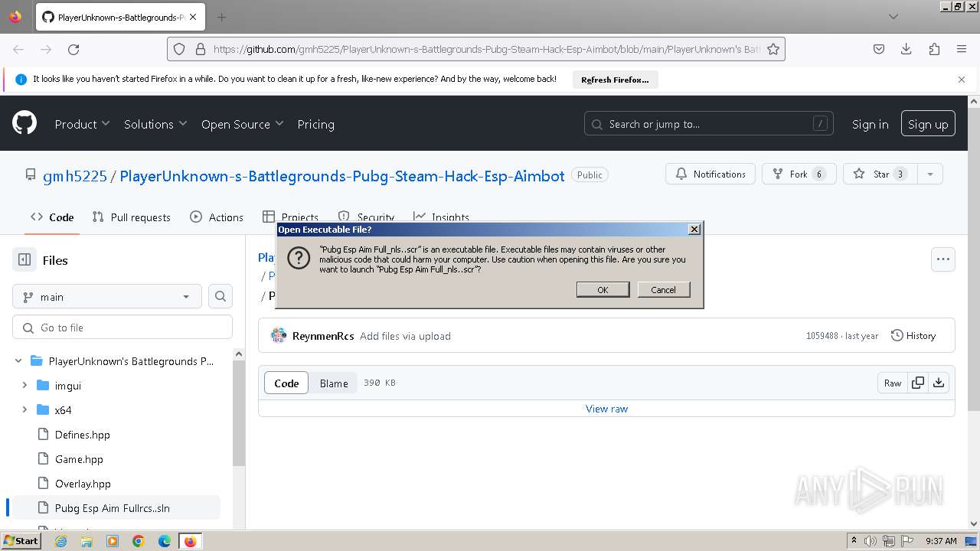Screen dimensions: 980x551
Task: Star the repository
Action: (x=880, y=174)
